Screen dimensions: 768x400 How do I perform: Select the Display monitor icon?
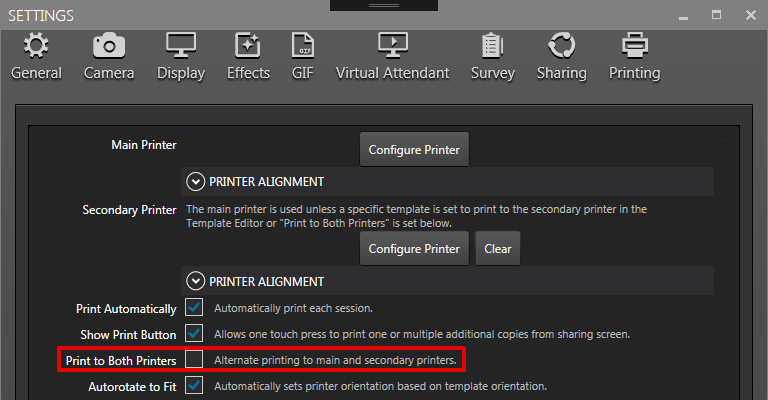coord(181,46)
